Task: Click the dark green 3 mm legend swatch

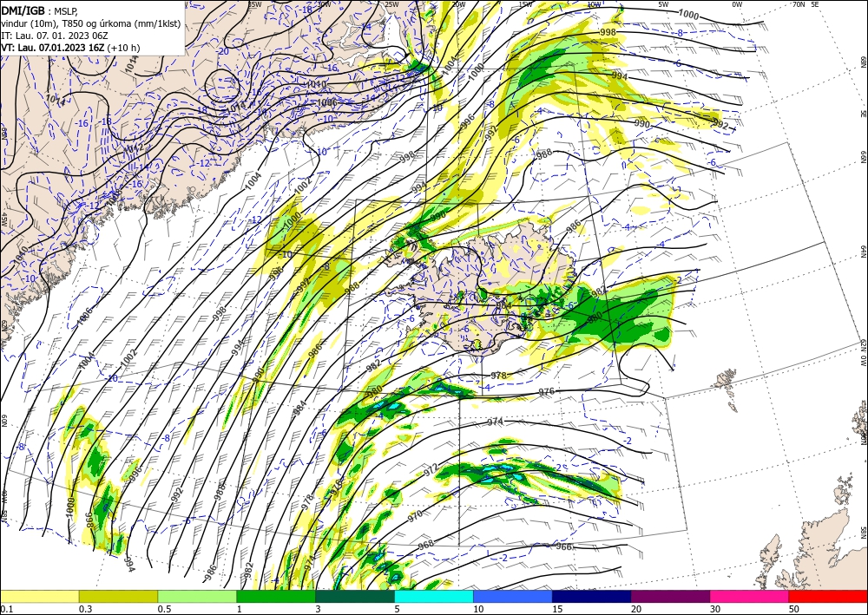Action: tap(355, 596)
